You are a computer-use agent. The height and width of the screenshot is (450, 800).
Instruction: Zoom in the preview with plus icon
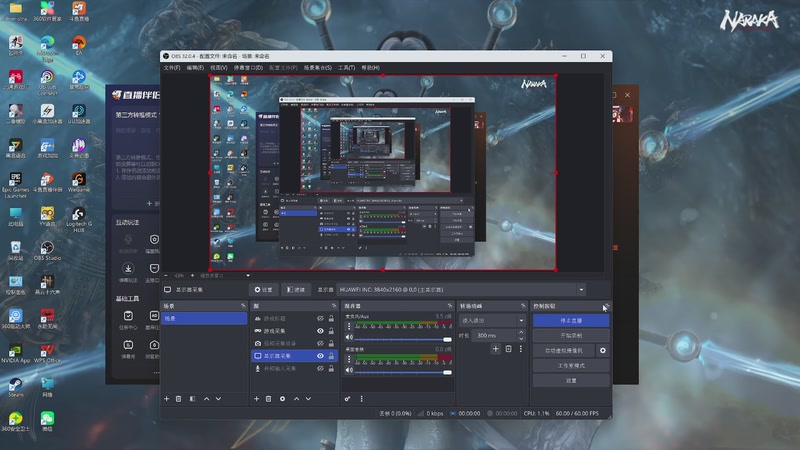192,276
